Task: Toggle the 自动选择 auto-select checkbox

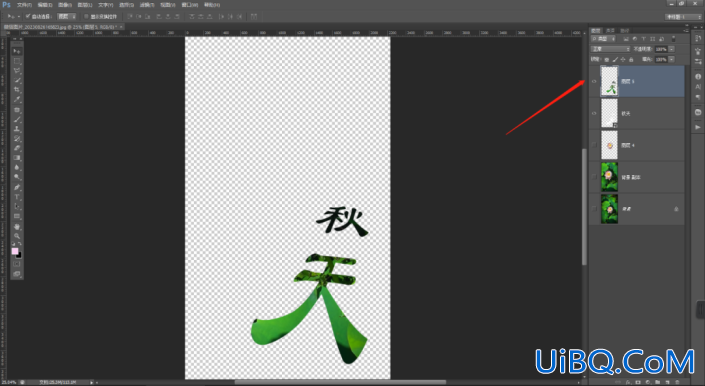Action: point(28,16)
